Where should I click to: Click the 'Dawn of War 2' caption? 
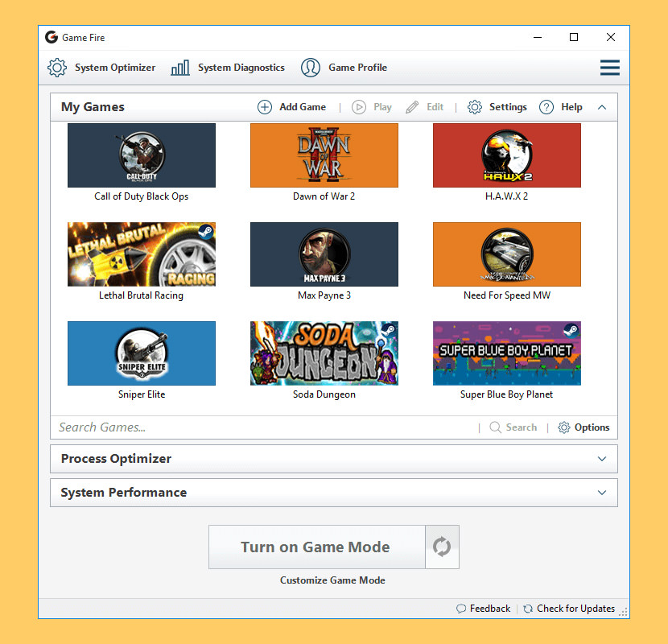coord(324,196)
